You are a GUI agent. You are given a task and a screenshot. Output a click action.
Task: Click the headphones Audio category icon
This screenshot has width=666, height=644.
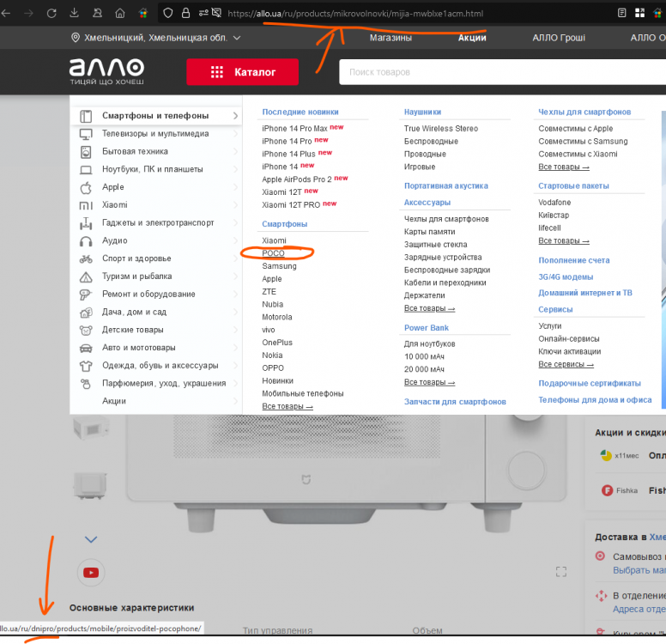pyautogui.click(x=86, y=240)
